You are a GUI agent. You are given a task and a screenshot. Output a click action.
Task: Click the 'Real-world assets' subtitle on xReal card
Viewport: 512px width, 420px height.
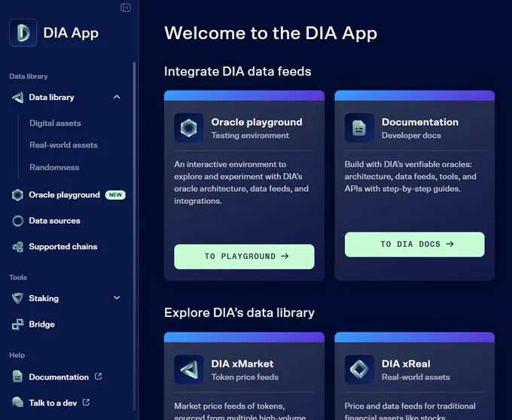(416, 377)
